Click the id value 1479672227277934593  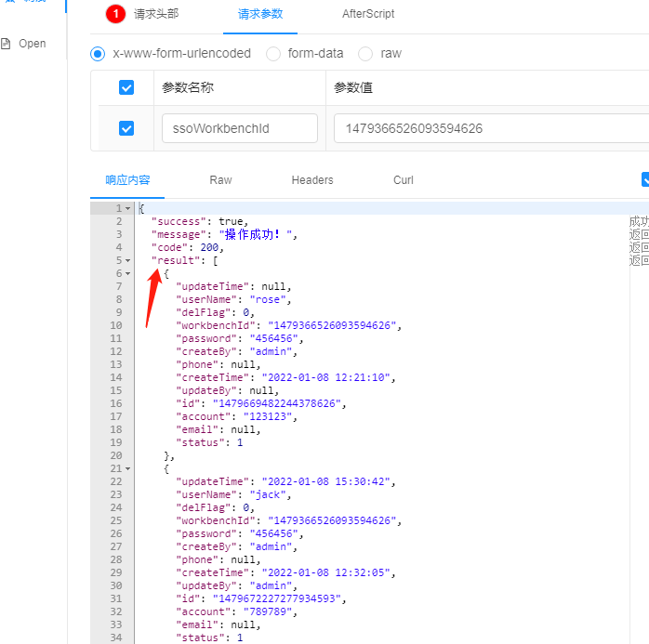(276, 598)
